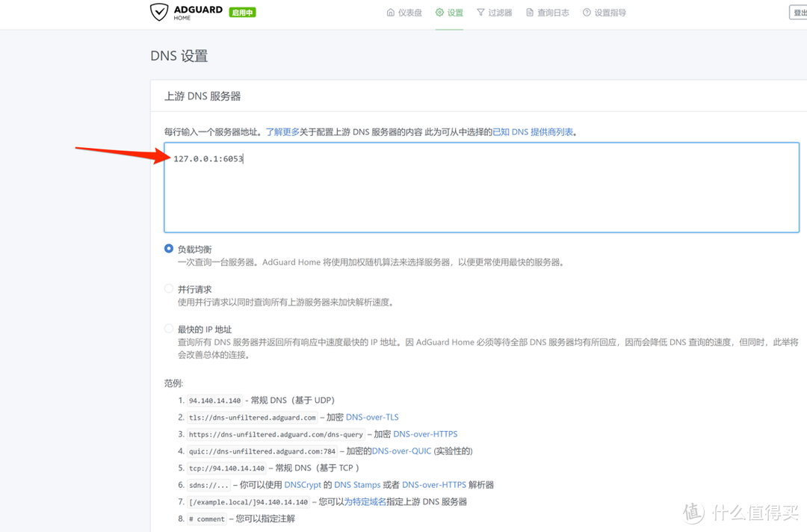Open the DNS-over-HTTPS example link
This screenshot has height=532, width=807.
pos(425,433)
